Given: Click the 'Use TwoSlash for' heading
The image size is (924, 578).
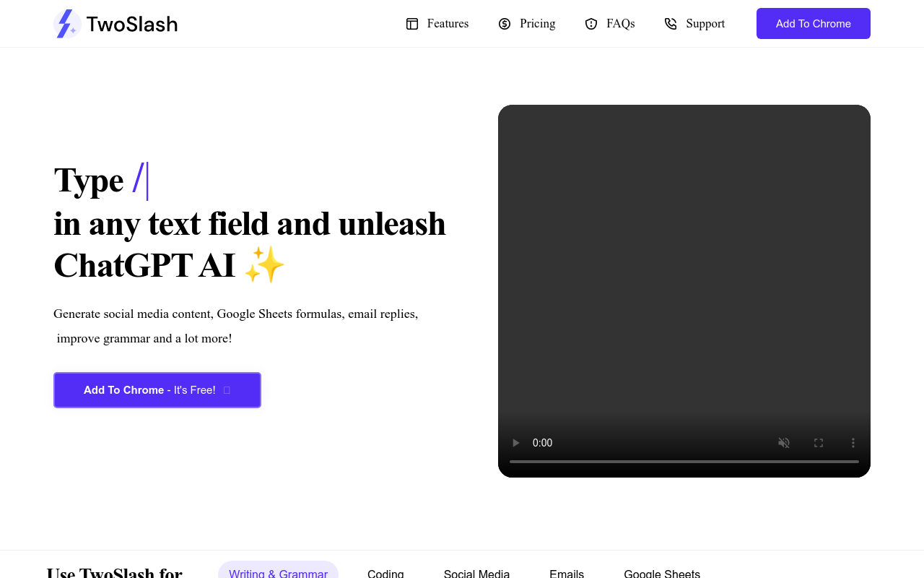Looking at the screenshot, I should pyautogui.click(x=114, y=572).
